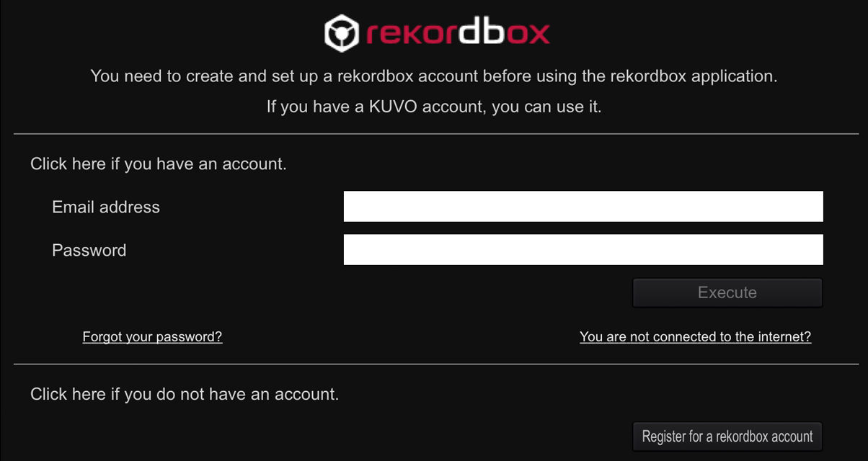Click the divider line above the login section
The image size is (868, 461).
(x=436, y=134)
